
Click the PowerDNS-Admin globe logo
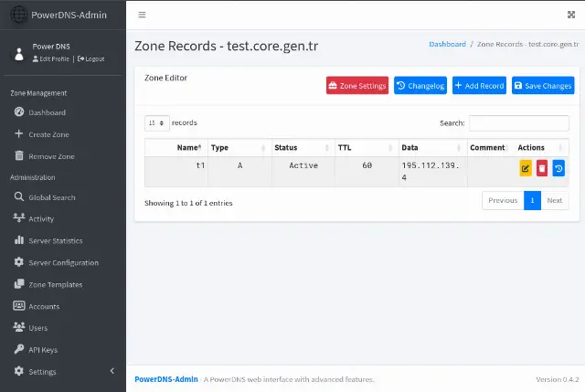18,15
